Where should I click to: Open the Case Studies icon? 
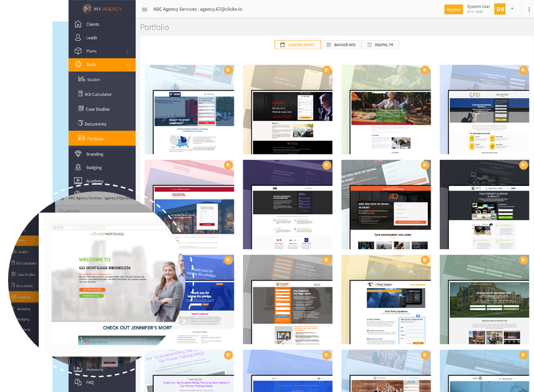click(x=81, y=109)
